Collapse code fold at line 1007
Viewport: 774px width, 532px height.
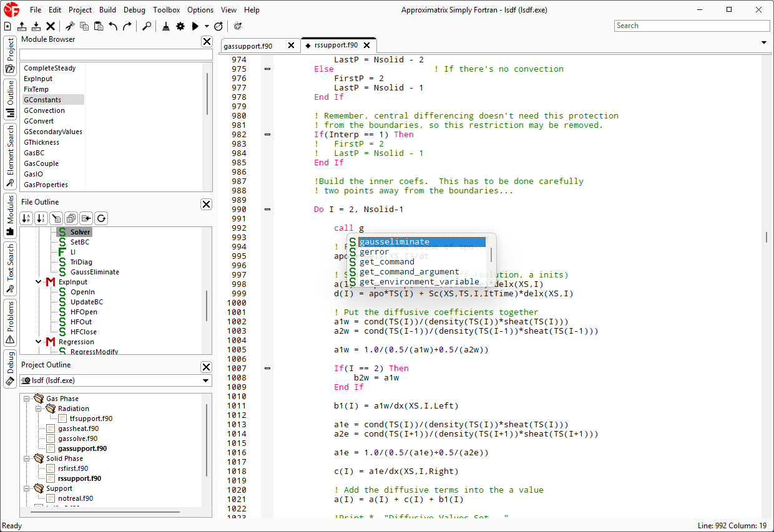268,369
